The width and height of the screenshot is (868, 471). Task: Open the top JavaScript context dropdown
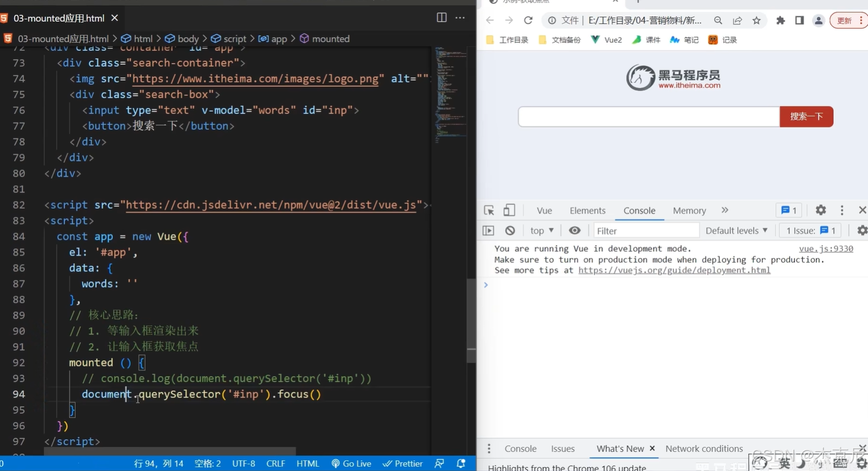[542, 230]
